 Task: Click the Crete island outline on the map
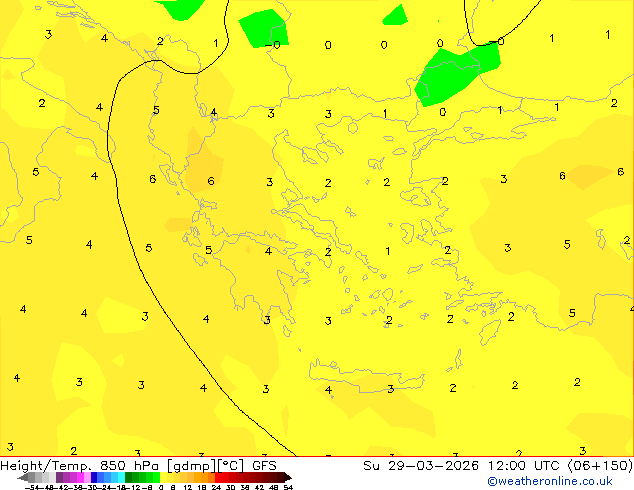[366, 375]
